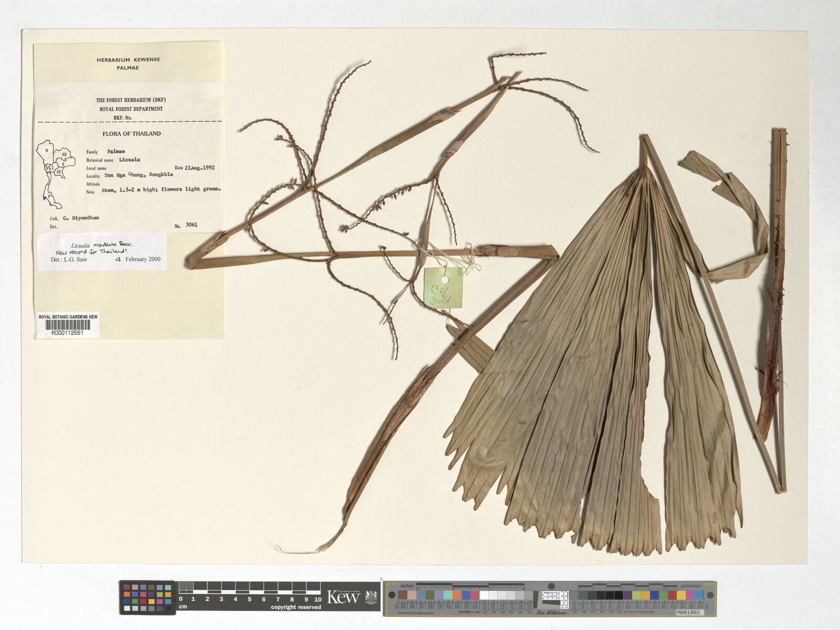Click the 'PALMAE' heading under Herbarium Kewense
The image size is (840, 630).
128,68
